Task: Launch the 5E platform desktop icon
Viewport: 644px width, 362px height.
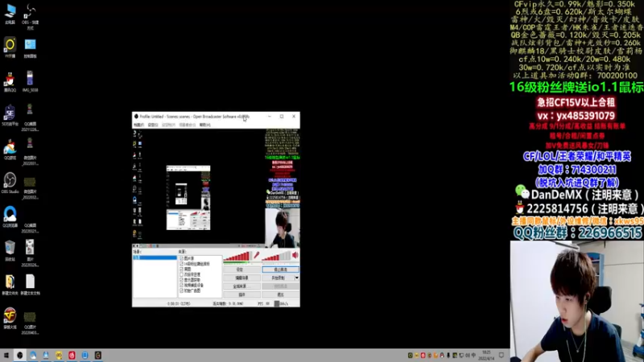Action: [10, 115]
